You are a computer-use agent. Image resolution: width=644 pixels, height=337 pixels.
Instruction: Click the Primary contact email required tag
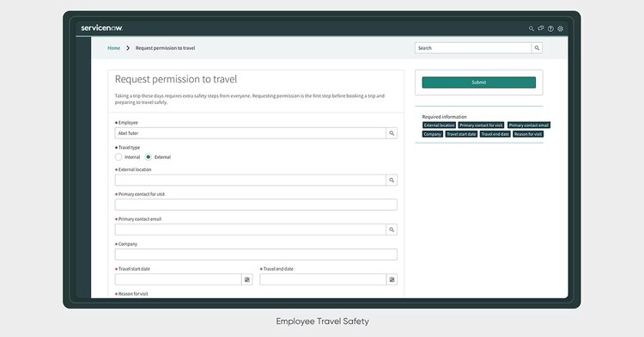point(529,125)
